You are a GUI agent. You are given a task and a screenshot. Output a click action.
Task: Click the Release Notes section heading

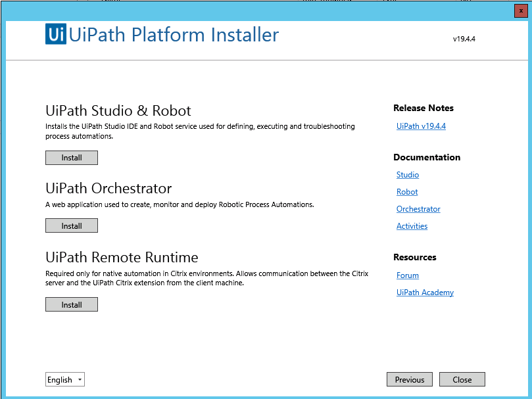point(423,108)
